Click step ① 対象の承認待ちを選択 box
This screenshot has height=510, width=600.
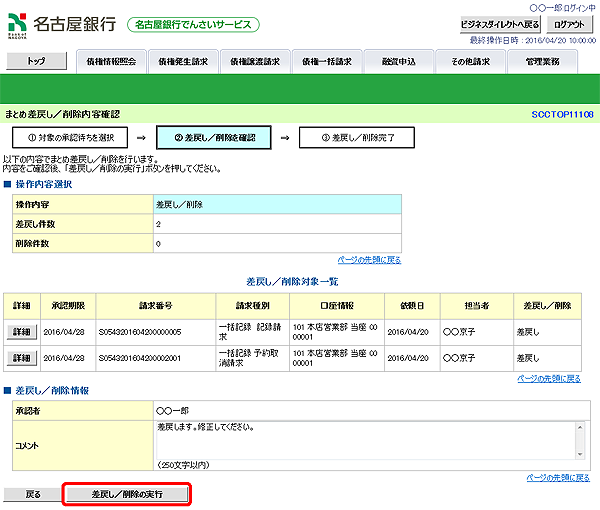coord(70,137)
